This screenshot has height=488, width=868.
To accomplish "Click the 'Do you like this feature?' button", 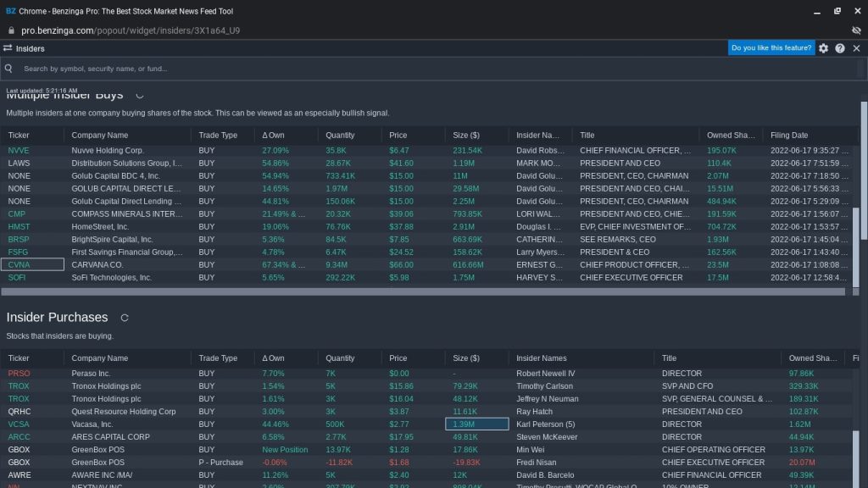I will point(771,48).
